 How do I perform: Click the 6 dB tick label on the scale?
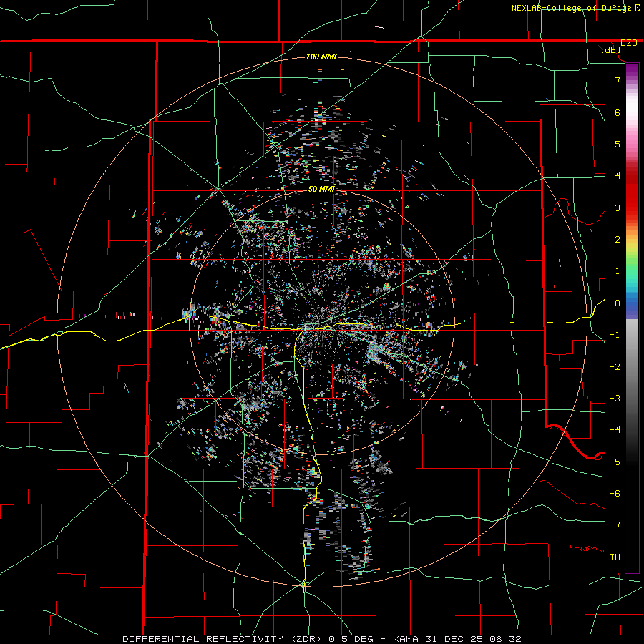point(618,112)
